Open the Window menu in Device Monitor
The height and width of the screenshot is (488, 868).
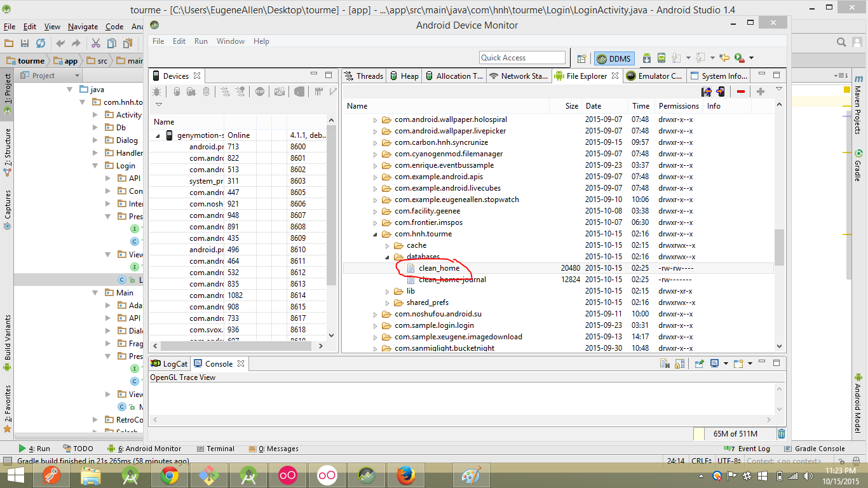tap(231, 41)
